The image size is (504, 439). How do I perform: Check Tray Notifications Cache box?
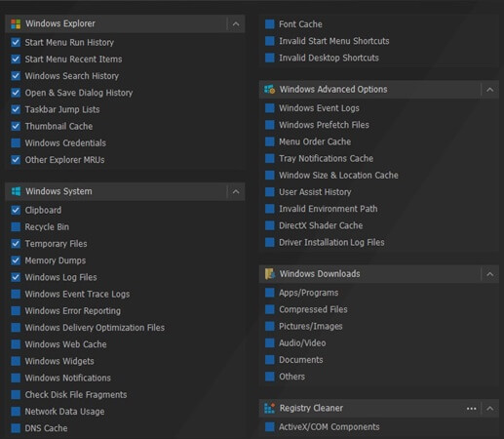pyautogui.click(x=270, y=158)
